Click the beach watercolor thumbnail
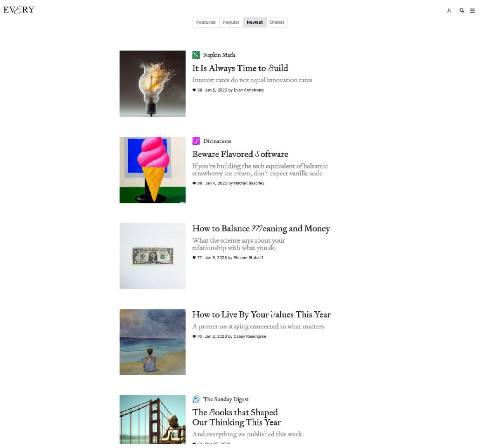The width and height of the screenshot is (485, 448). [152, 342]
